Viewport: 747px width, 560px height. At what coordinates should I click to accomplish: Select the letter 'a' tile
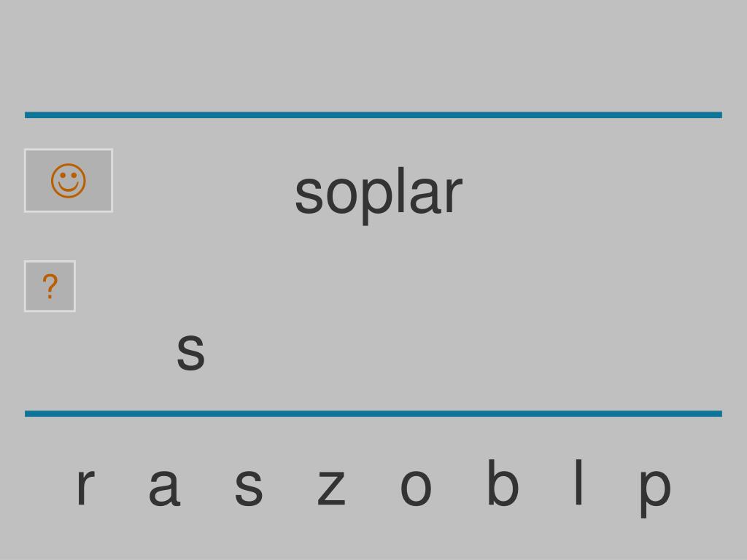(164, 486)
